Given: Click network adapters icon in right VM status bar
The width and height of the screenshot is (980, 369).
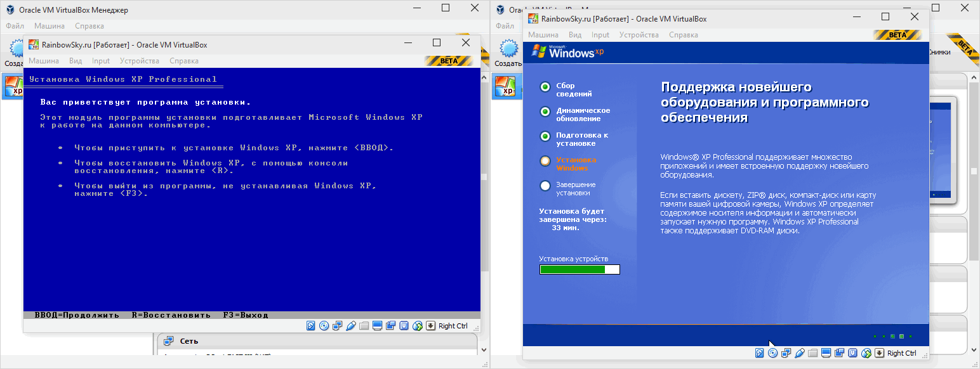Looking at the screenshot, I should (x=786, y=353).
